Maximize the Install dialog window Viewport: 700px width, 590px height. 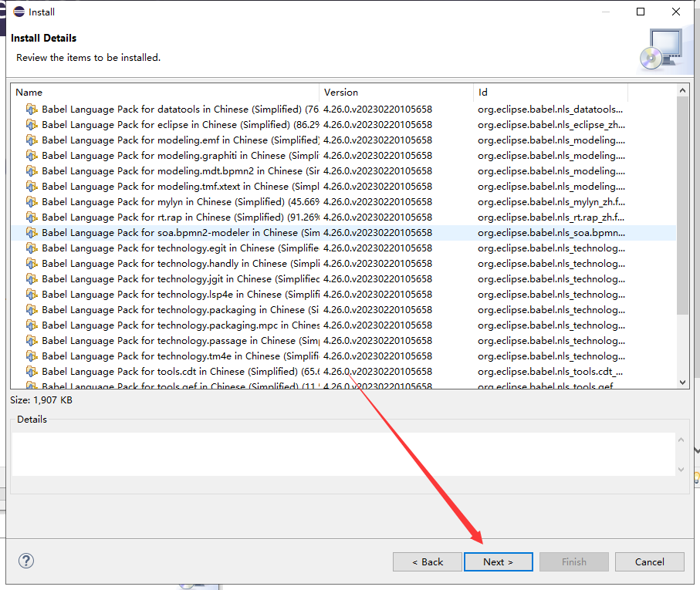click(x=641, y=12)
